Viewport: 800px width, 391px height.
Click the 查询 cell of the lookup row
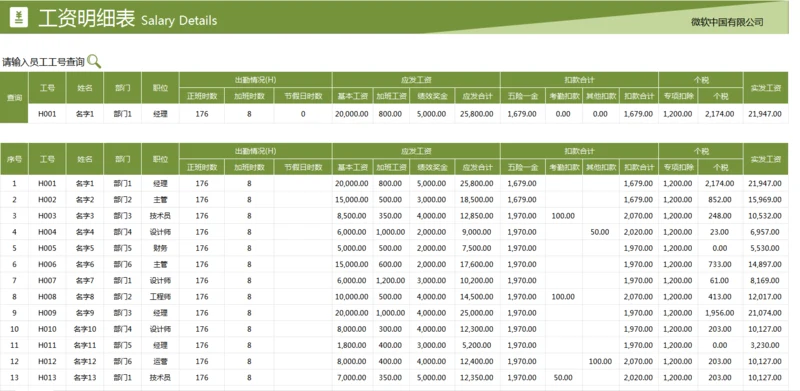tap(14, 97)
